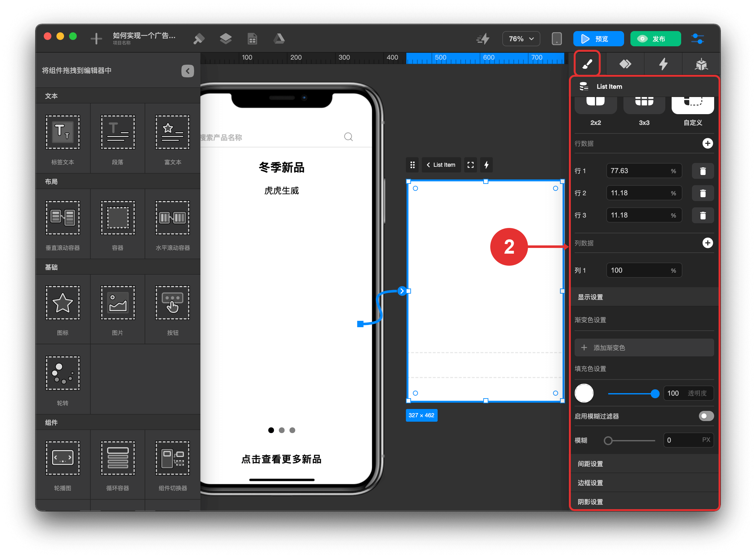Click the hammer build icon in toolbar
756x558 pixels.
[x=199, y=39]
